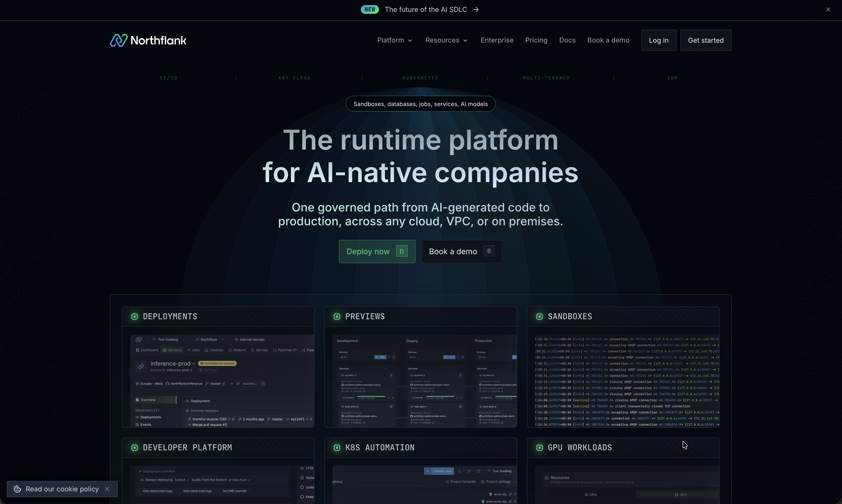Click Read our cookie policy
This screenshot has height=504, width=842.
62,489
